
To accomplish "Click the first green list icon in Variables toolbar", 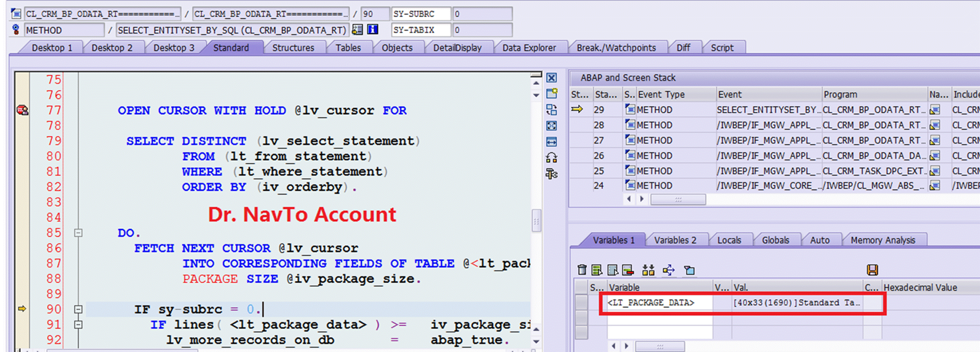I will 597,270.
